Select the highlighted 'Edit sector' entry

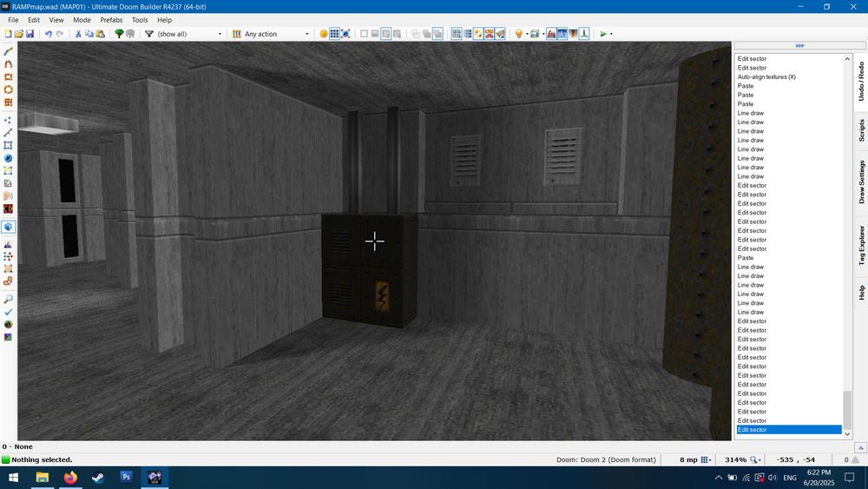point(789,430)
